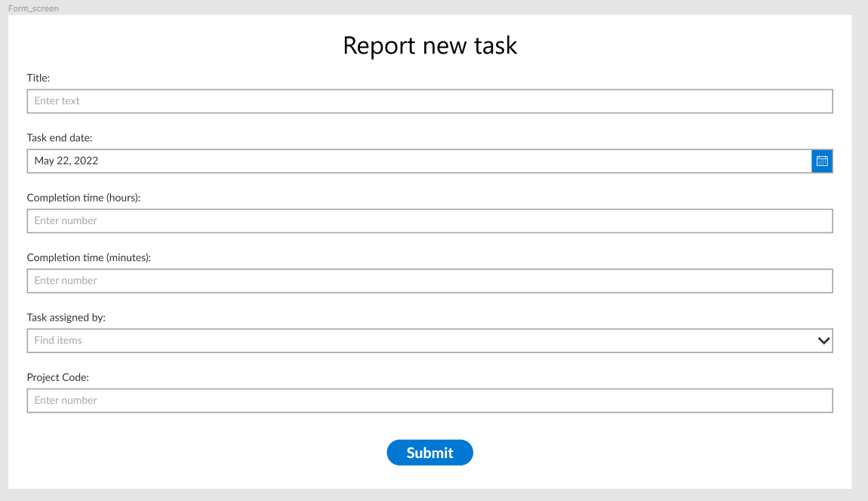
Task: Click the Task end date field
Action: pos(420,161)
